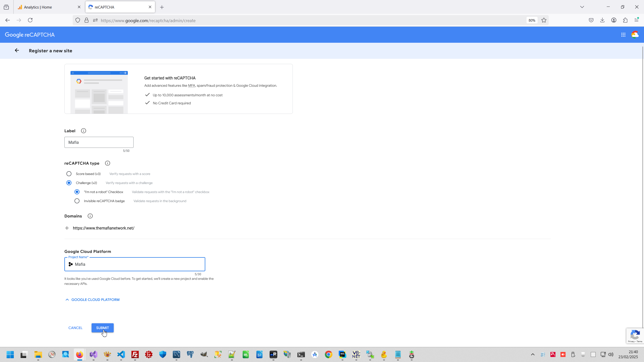Click the plus icon to add domain
This screenshot has width=644, height=362.
[67, 228]
